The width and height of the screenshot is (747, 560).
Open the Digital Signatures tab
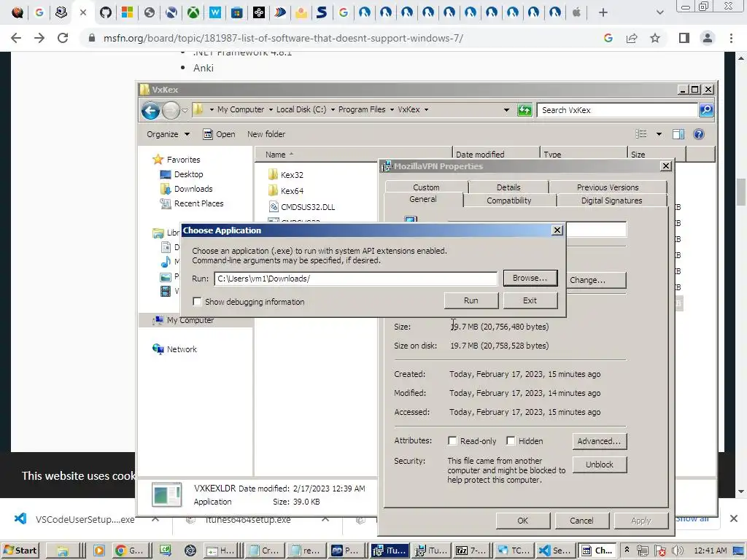611,201
